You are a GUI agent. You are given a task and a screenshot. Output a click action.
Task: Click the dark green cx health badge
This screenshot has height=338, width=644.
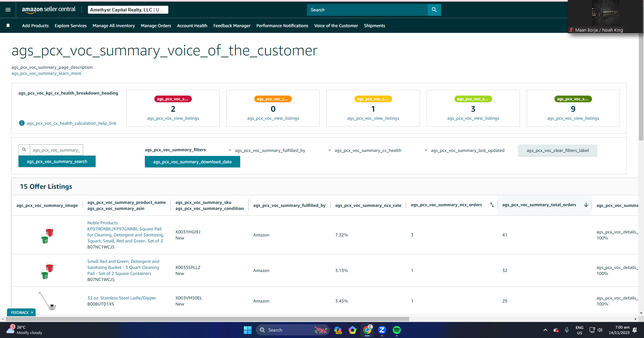coord(573,99)
